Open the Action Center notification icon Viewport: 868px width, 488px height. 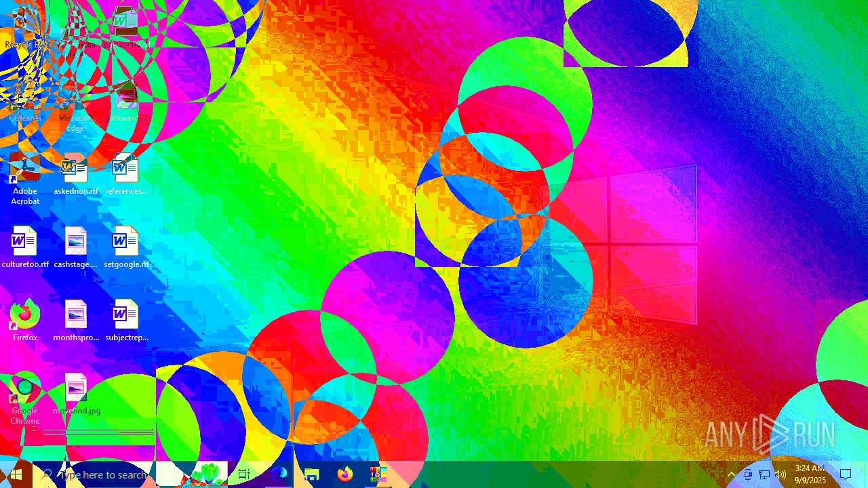click(x=846, y=474)
